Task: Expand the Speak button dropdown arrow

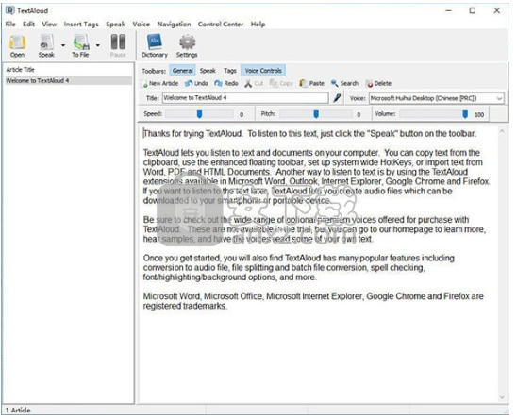Action: [63, 45]
